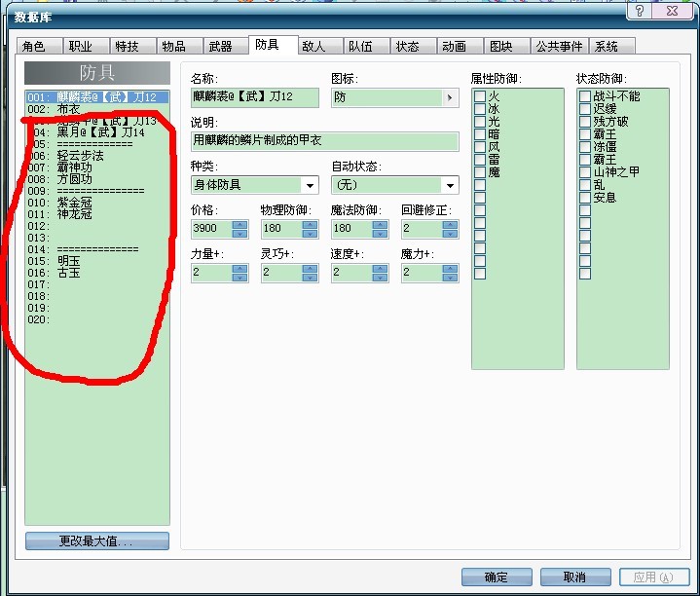Toggle the 乱 state defense checkbox

[x=585, y=185]
